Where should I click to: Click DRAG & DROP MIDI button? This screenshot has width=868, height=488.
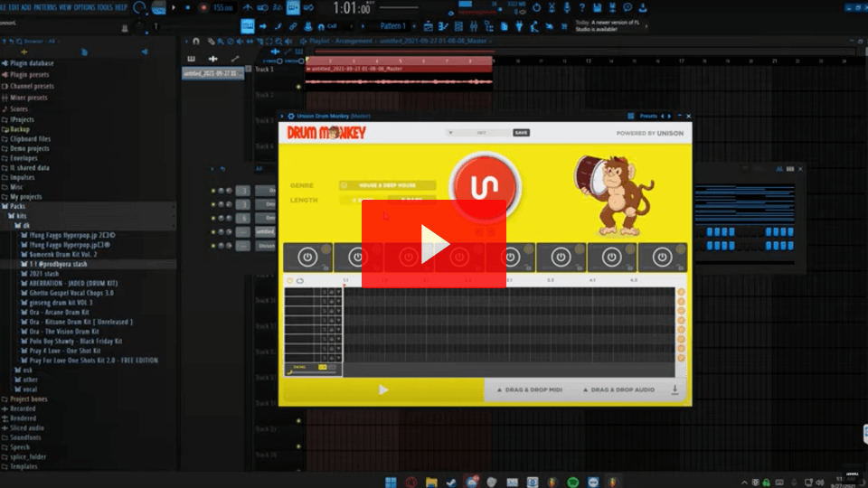(530, 390)
